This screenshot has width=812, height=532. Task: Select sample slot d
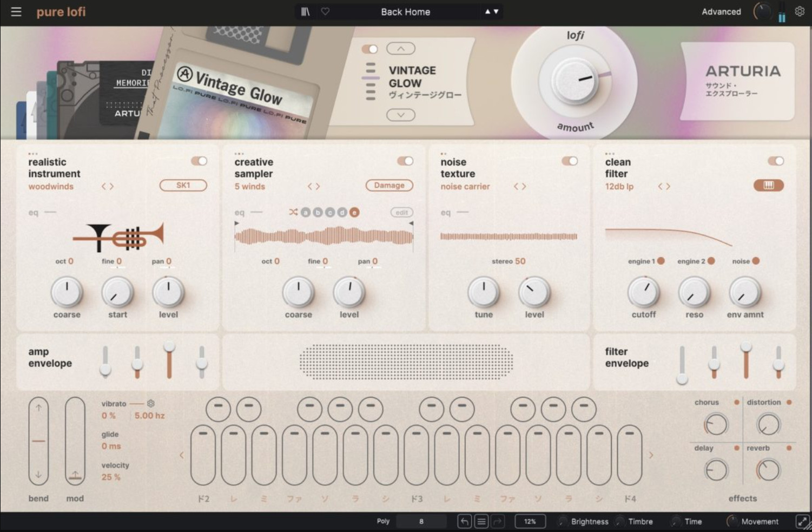[342, 213]
